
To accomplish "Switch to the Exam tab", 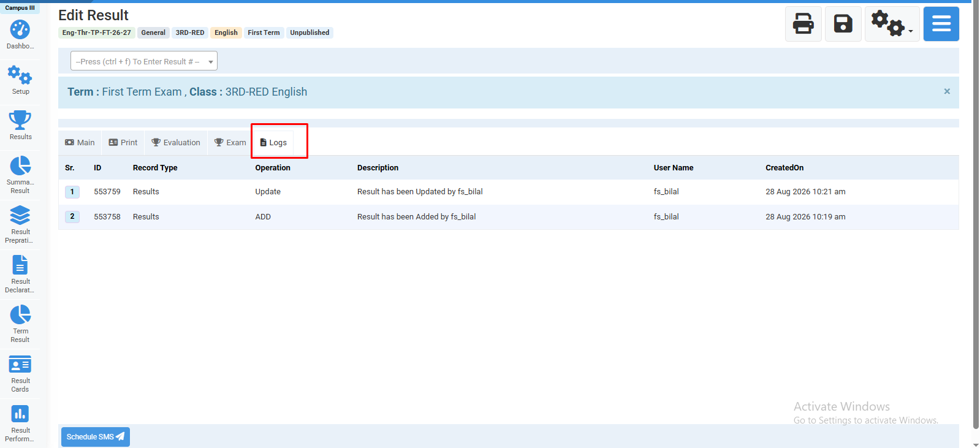I will (230, 143).
